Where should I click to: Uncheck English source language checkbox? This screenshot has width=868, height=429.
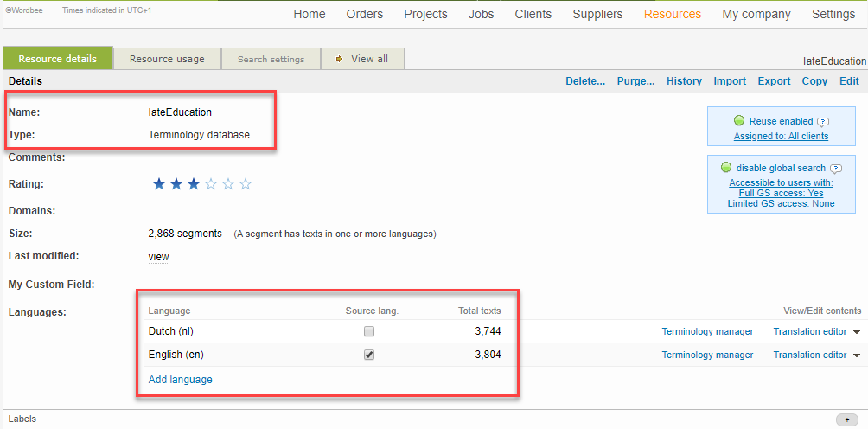pos(369,355)
